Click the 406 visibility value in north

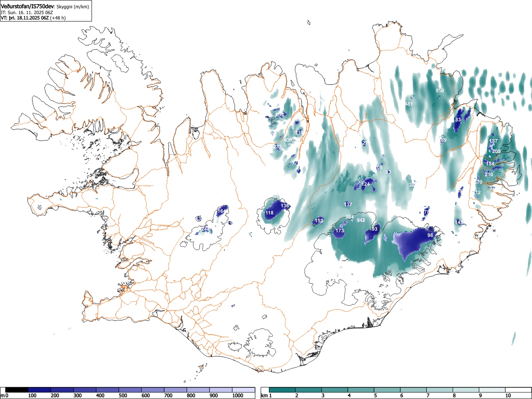288,140
